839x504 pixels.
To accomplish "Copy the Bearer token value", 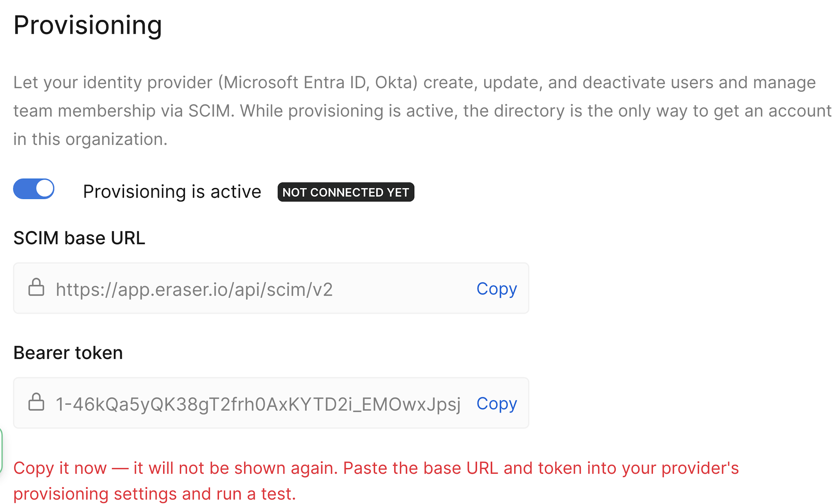I will click(x=497, y=404).
